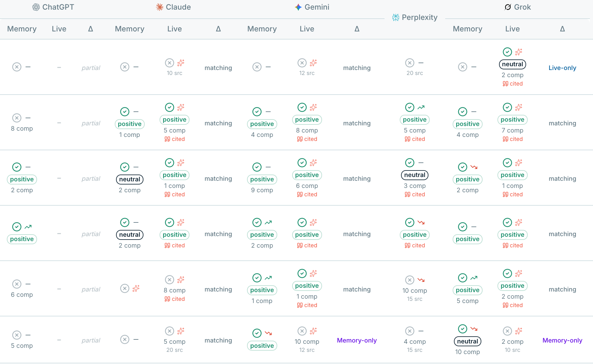Viewport: 593px width, 364px height.
Task: Click check-circle icon above Perplexity neutral badge
Action: [x=410, y=163]
